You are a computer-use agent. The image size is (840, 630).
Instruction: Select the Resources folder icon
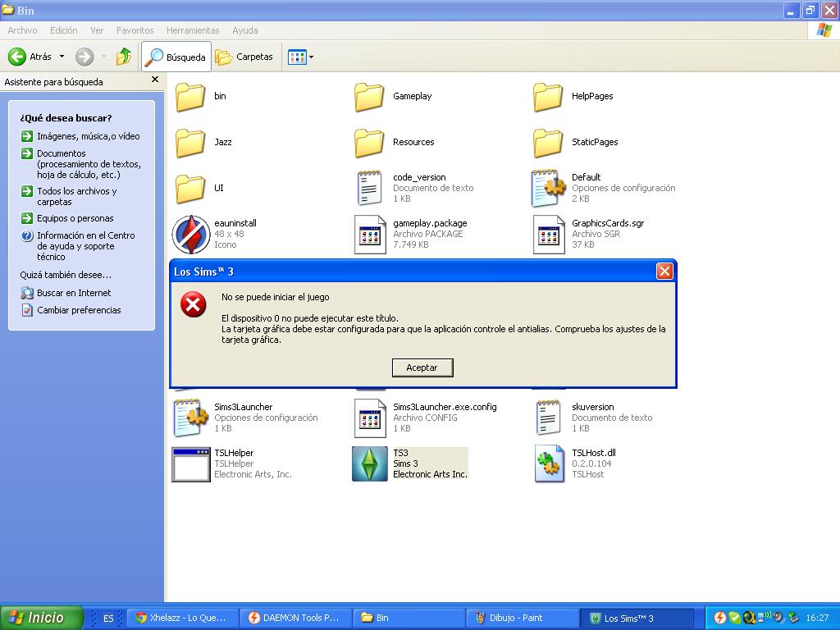[x=368, y=143]
